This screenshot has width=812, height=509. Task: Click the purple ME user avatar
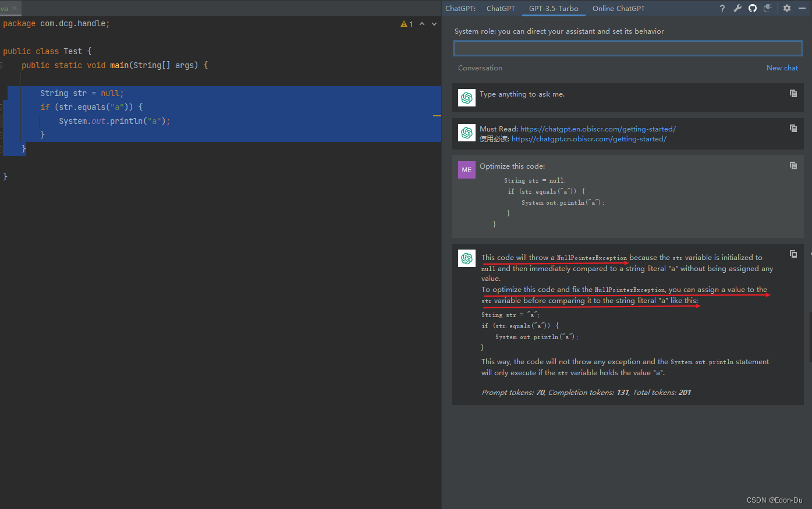(x=467, y=170)
